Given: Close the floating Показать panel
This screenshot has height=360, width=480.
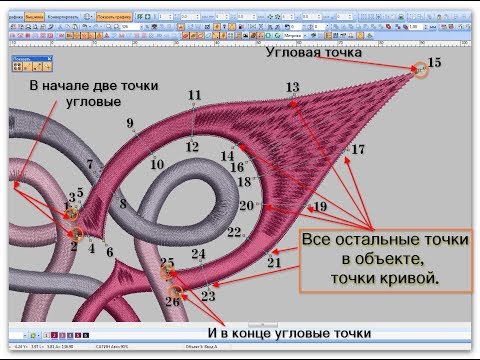Looking at the screenshot, I should 49,59.
